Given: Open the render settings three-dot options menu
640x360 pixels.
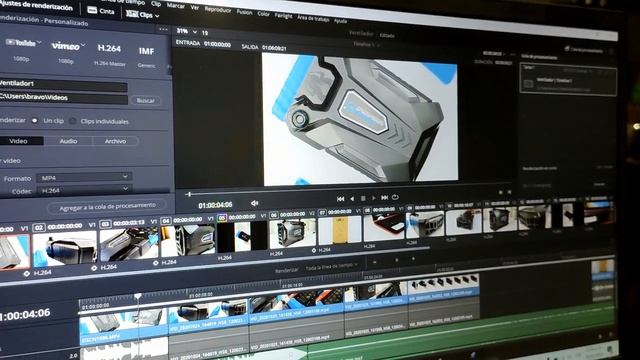Looking at the screenshot, I should 163,29.
